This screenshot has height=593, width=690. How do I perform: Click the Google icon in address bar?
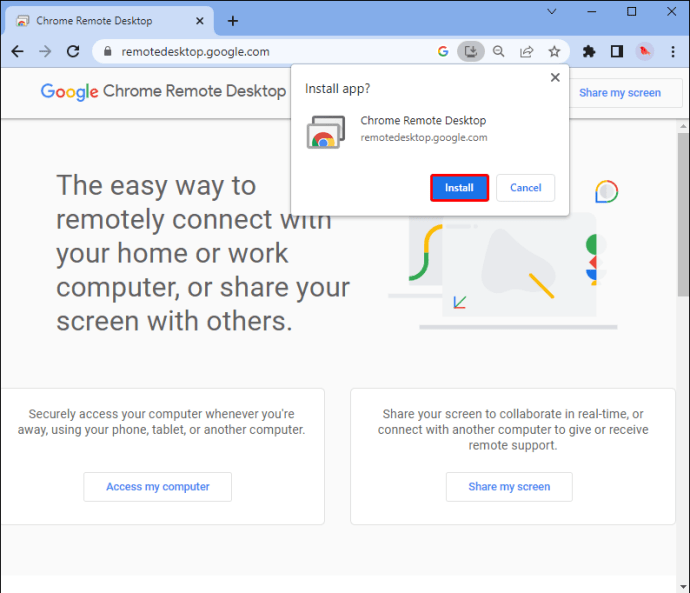[443, 51]
